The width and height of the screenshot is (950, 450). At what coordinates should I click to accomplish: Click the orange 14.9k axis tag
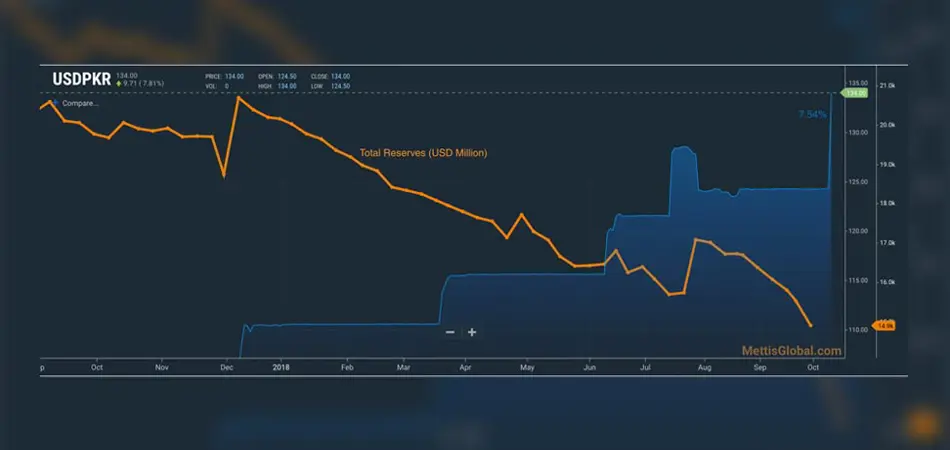pos(885,325)
